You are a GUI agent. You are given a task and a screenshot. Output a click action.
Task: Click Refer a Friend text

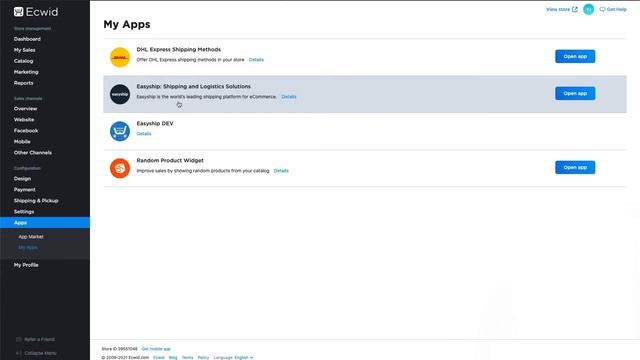(40, 339)
